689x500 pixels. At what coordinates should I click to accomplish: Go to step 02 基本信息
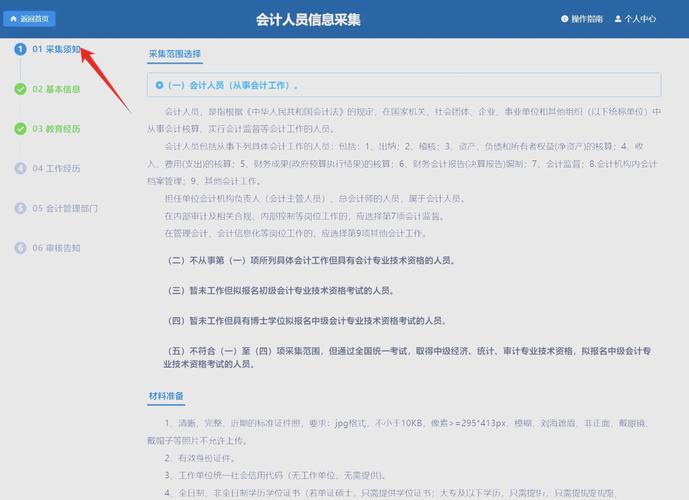coord(56,89)
